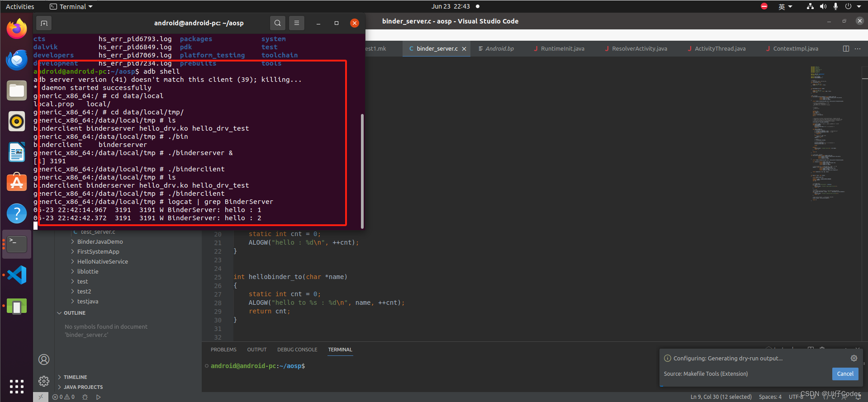Launch LibreOffice Writer from the dock

(17, 152)
